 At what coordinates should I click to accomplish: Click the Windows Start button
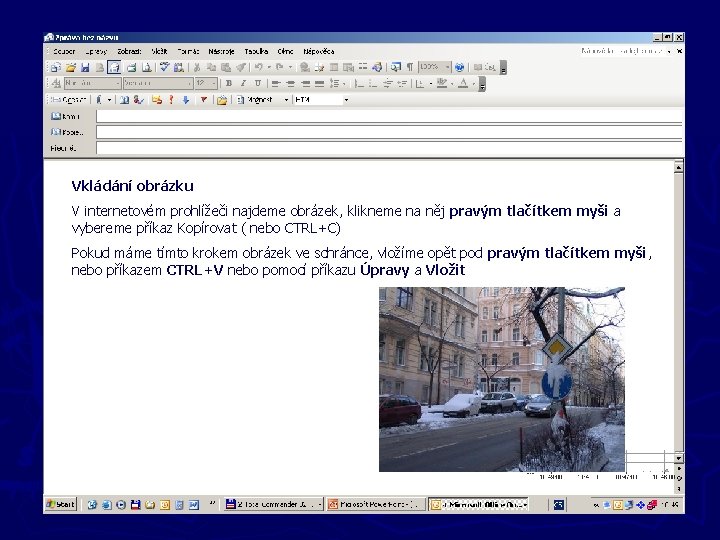(x=60, y=504)
